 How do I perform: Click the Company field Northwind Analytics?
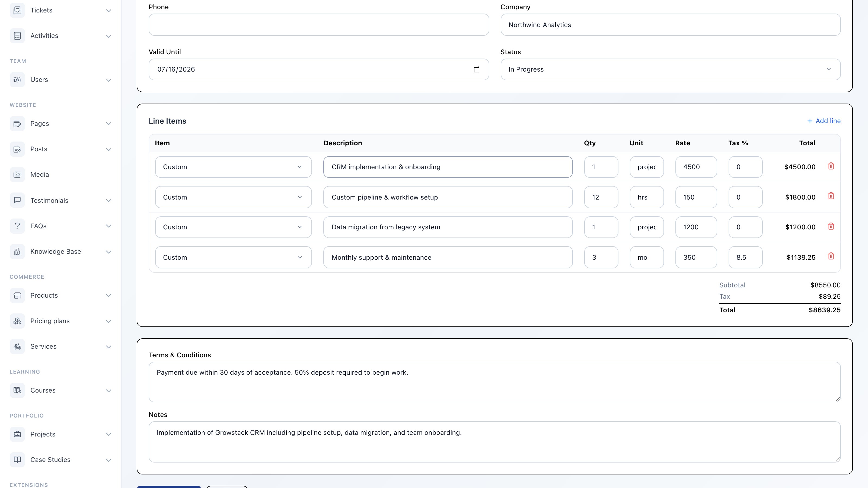[671, 25]
